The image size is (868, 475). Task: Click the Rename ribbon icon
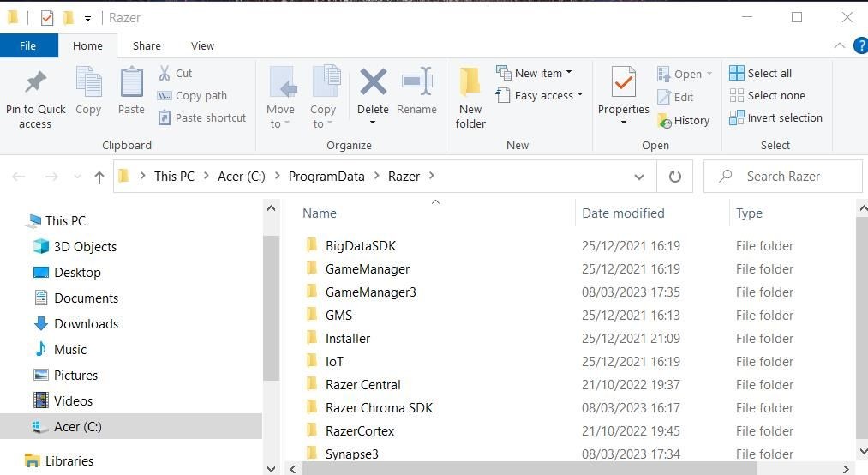pos(416,82)
